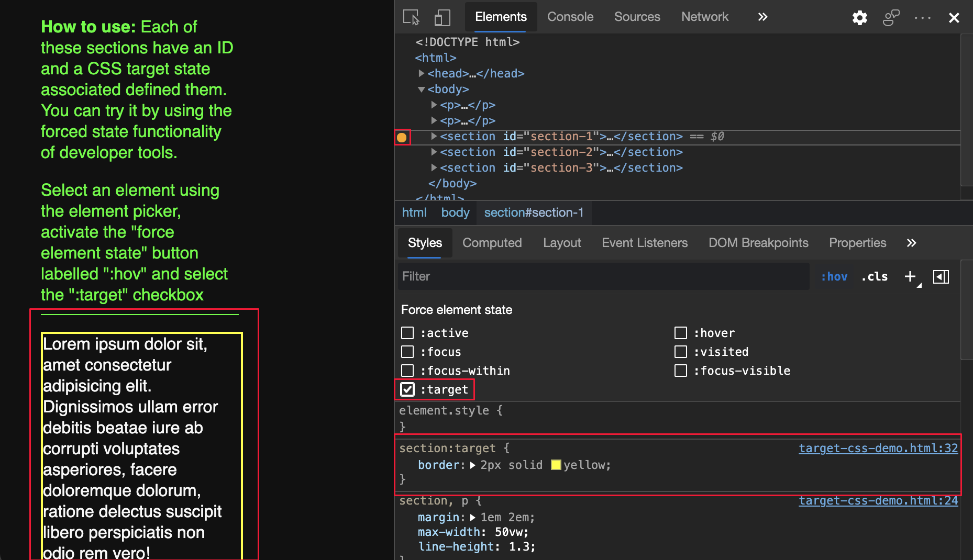Expand the border property value
973x560 pixels.
click(x=473, y=465)
